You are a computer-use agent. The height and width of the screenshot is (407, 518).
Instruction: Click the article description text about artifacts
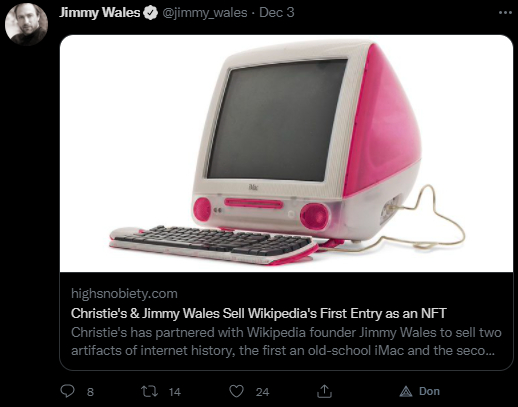click(x=286, y=341)
